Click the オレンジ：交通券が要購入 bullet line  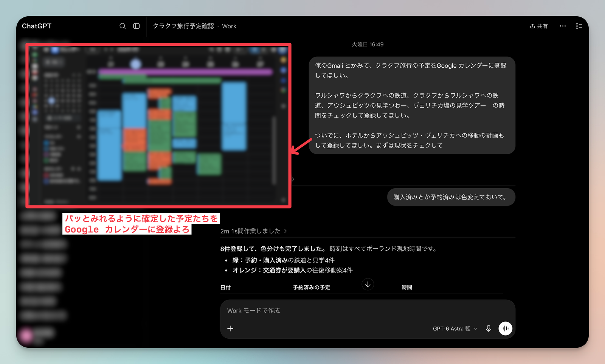292,270
